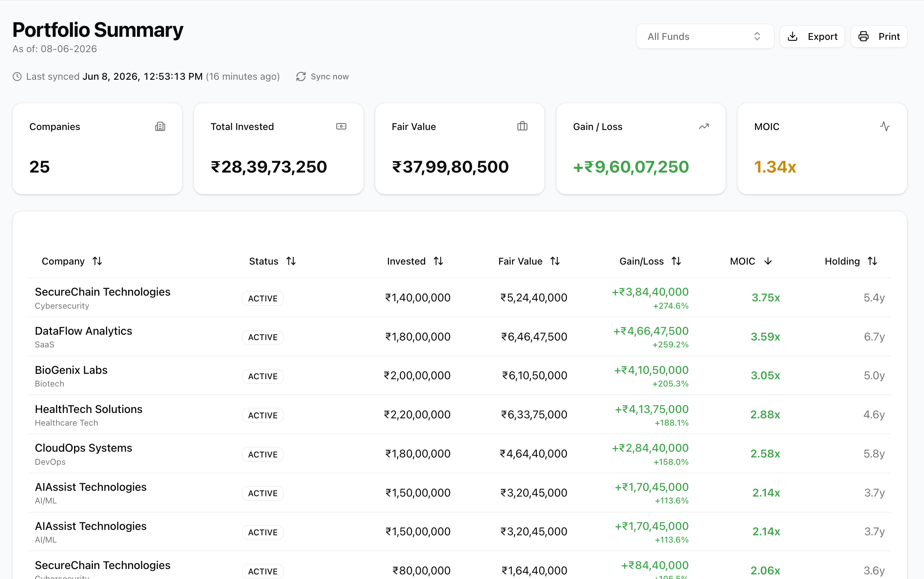Click the Export download icon
Image resolution: width=924 pixels, height=579 pixels.
coord(792,36)
